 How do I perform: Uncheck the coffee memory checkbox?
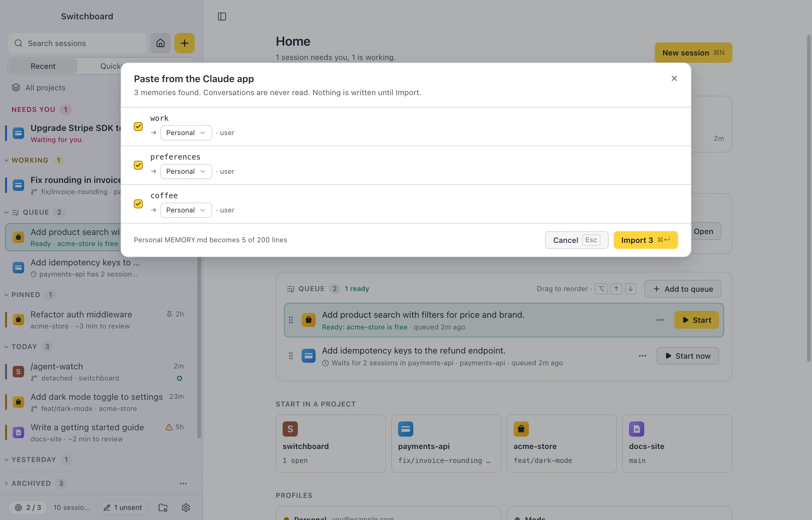tap(138, 204)
